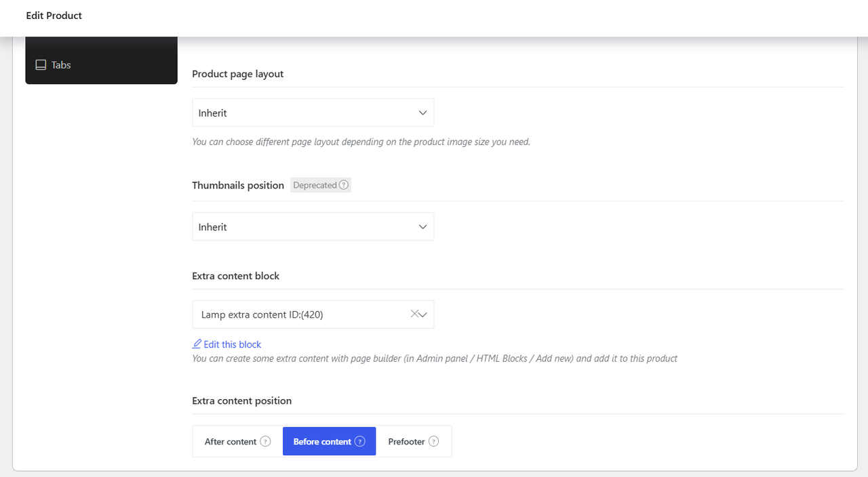Viewport: 868px width, 477px height.
Task: Expand the Extra content block dropdown arrow
Action: pos(422,314)
